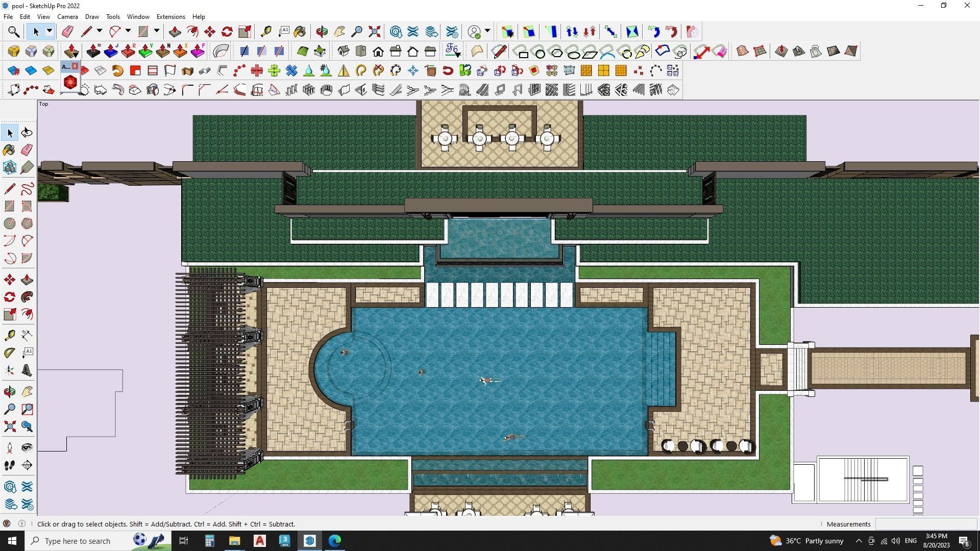Expand the Select tool dropdown arrow
Viewport: 980px width, 551px height.
[x=50, y=32]
